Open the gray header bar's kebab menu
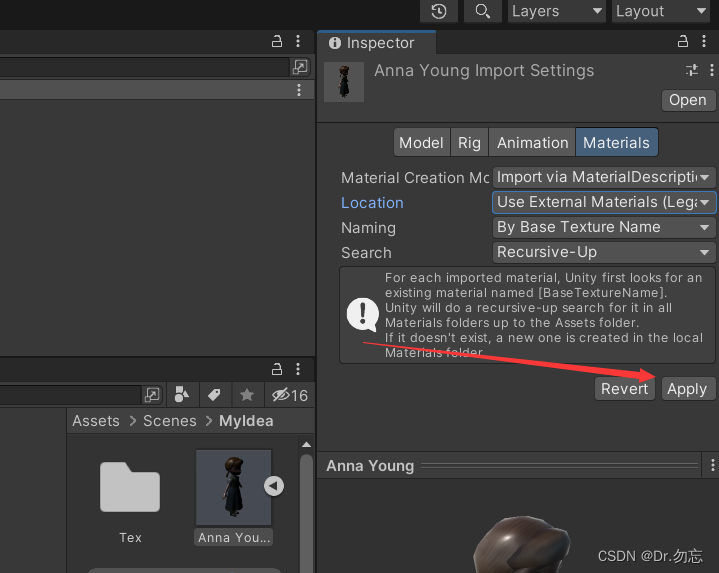This screenshot has height=573, width=719. [299, 90]
